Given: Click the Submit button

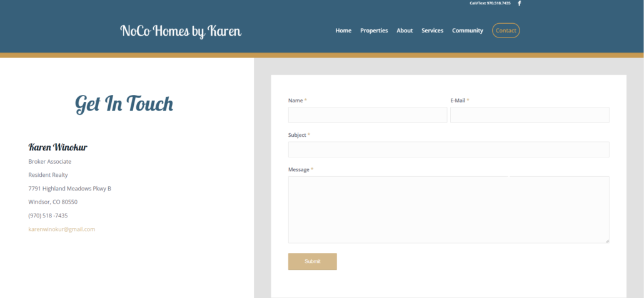Looking at the screenshot, I should click(313, 262).
